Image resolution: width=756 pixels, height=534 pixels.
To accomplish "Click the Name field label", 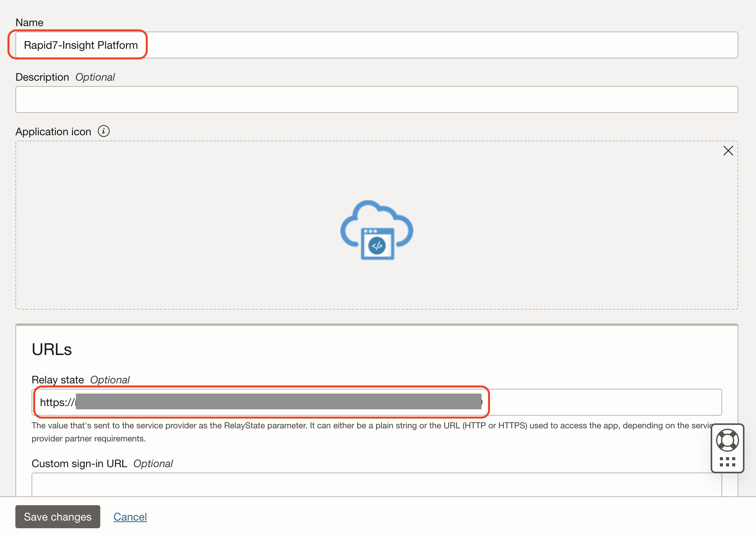I will pos(29,23).
